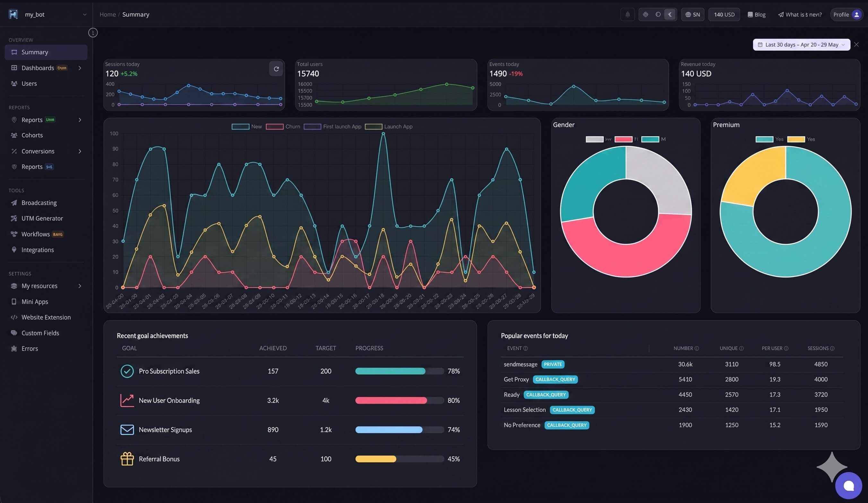Image resolution: width=868 pixels, height=503 pixels.
Task: Click the Mini Apps phone icon
Action: (14, 302)
